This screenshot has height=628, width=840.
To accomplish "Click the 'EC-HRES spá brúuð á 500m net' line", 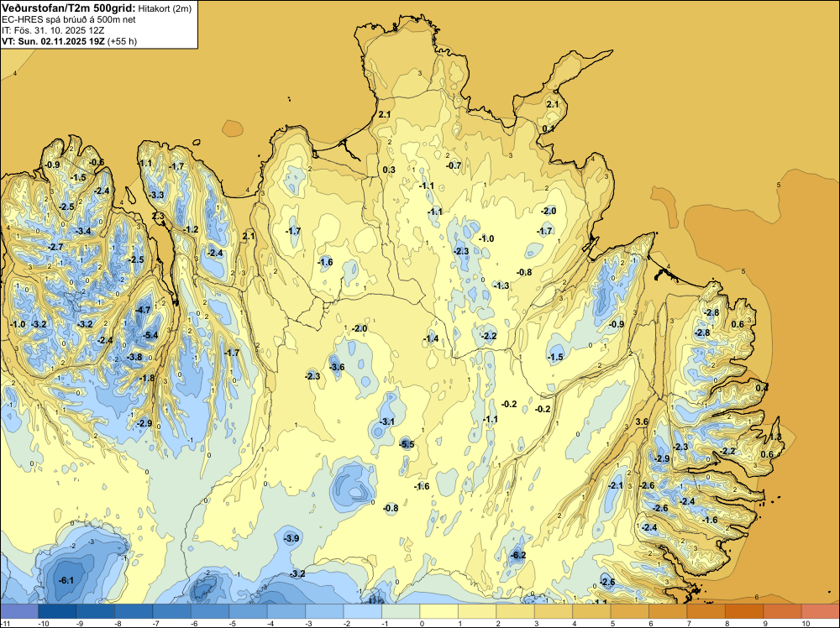I will pos(69,19).
